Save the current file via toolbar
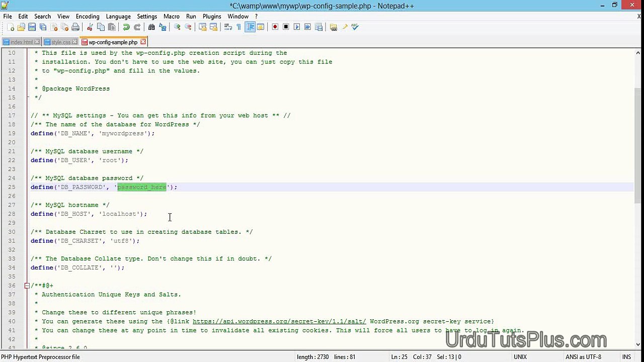This screenshot has height=362, width=644. (x=32, y=27)
